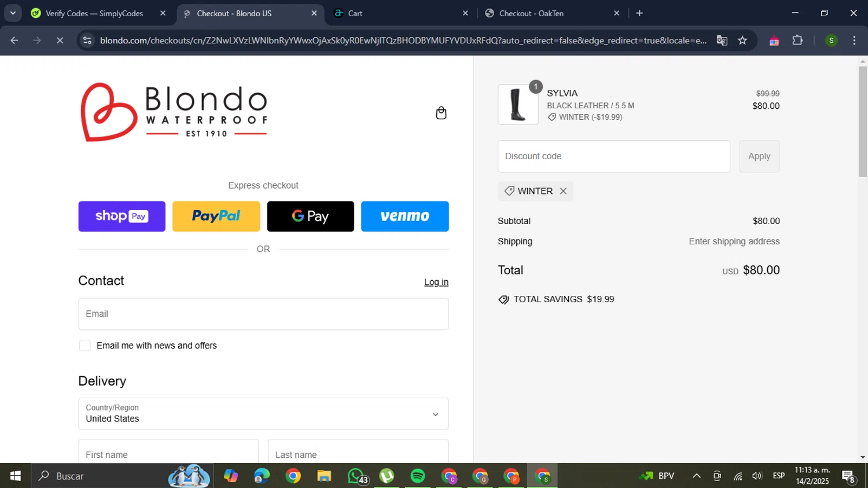Click the Blondo Waterproof logo

[174, 112]
